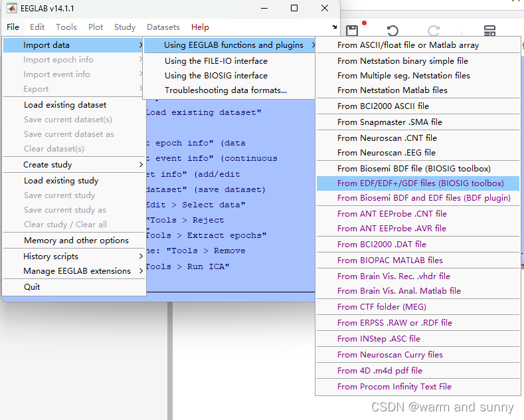
Task: Select From Snapmaster .SMA file
Action: click(418, 122)
